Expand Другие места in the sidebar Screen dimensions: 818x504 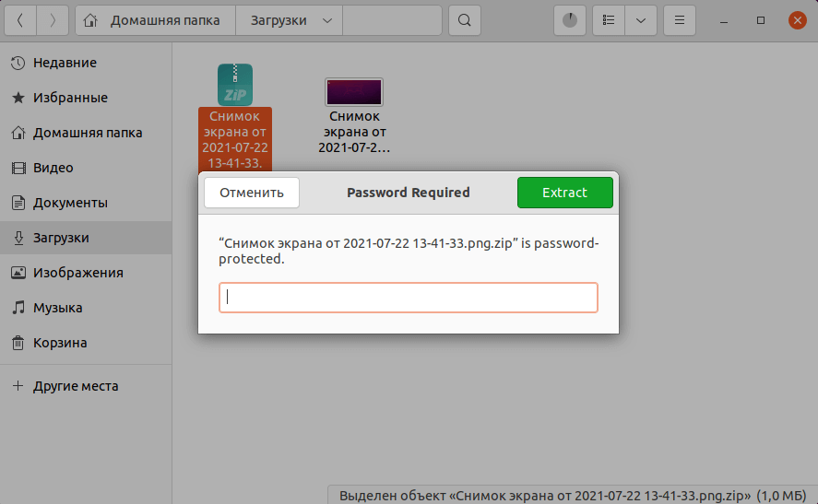click(75, 386)
